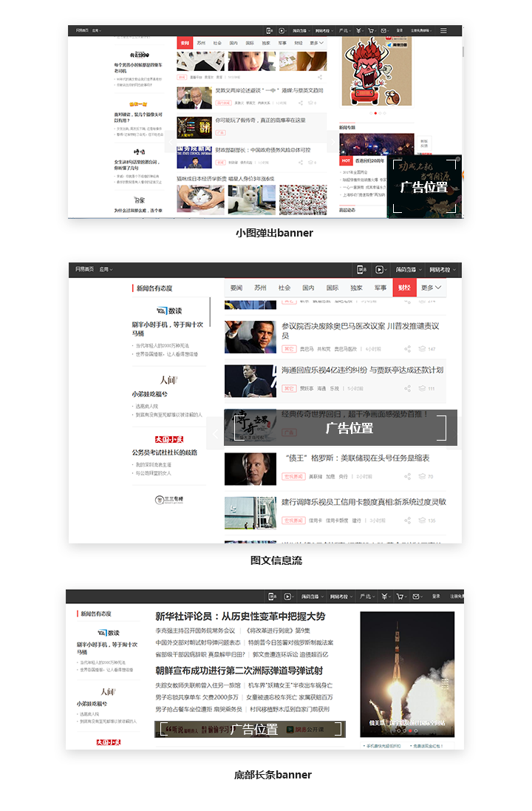Expand 严选 dropdown in 小图弹出banner screenshot header
Screen dimensions: 532x811
click(344, 30)
